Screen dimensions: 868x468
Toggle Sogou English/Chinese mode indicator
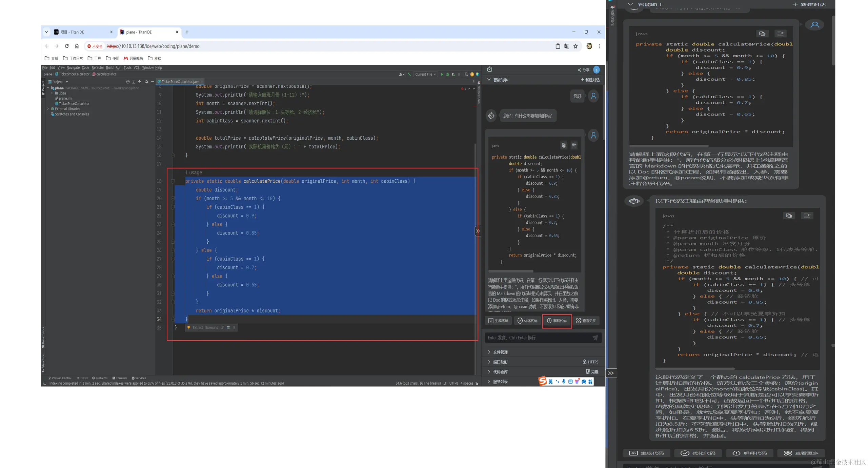[x=550, y=381]
